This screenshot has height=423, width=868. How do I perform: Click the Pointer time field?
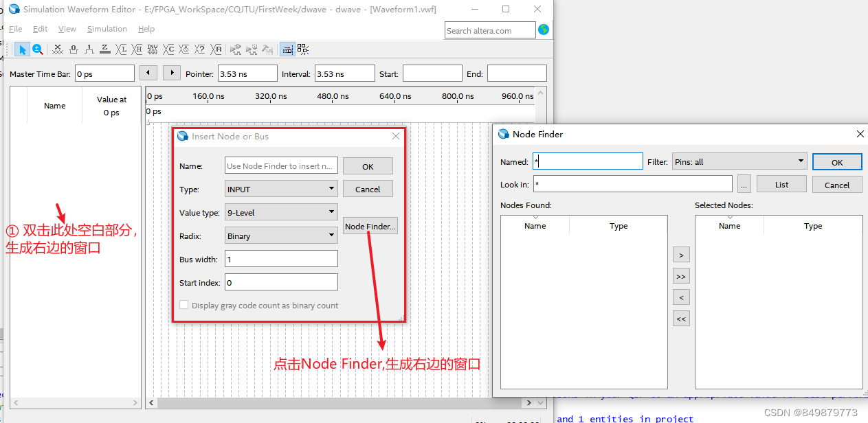pos(247,73)
